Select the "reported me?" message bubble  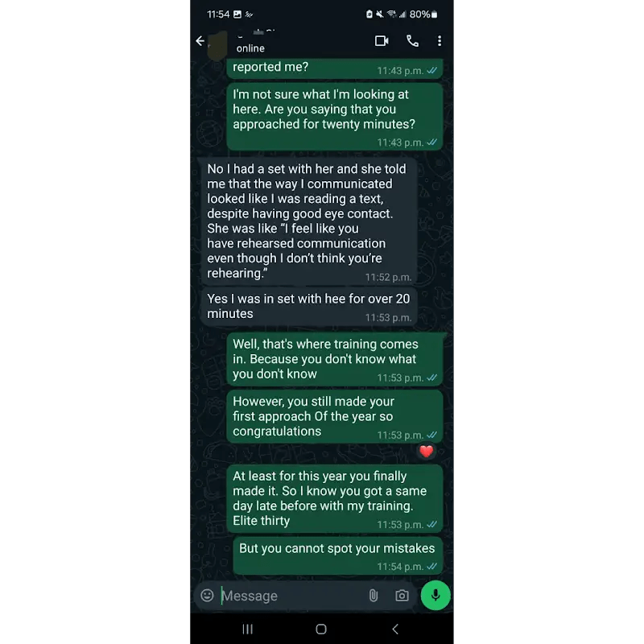tap(335, 68)
